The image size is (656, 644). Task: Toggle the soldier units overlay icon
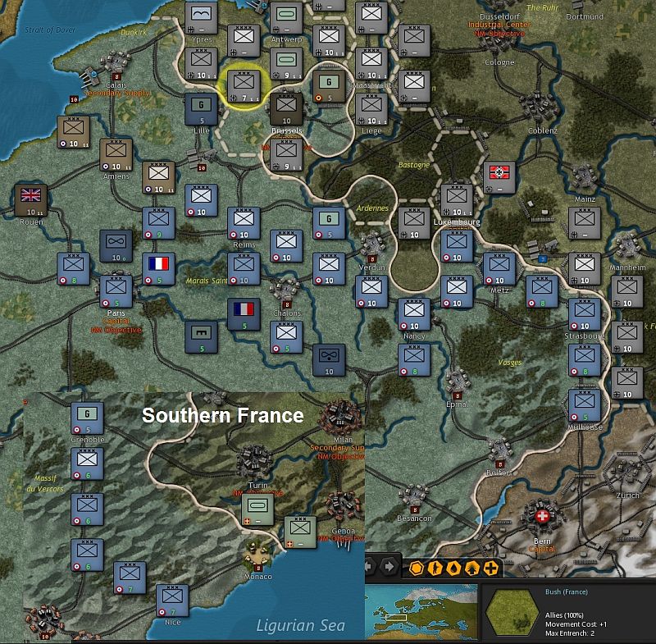(435, 568)
